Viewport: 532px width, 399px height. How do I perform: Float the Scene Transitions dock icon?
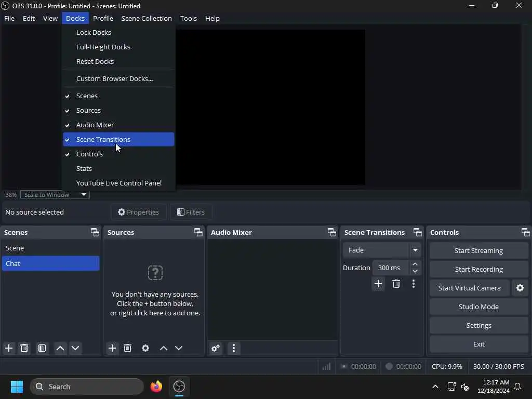click(x=418, y=232)
